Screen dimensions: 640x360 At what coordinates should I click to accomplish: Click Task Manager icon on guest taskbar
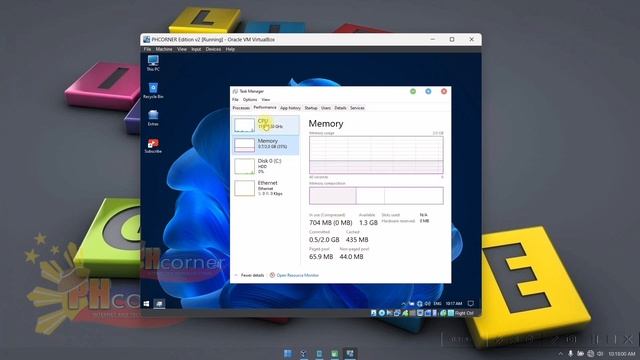click(x=159, y=304)
